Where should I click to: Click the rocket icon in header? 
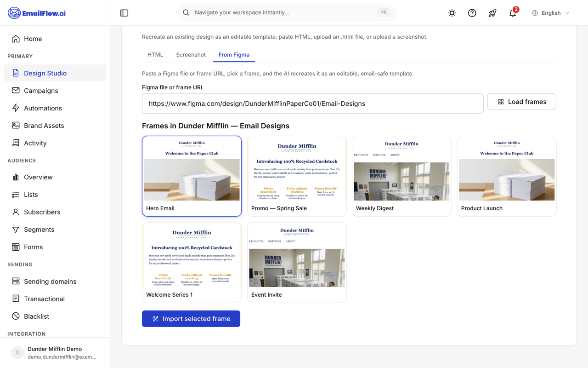click(492, 13)
